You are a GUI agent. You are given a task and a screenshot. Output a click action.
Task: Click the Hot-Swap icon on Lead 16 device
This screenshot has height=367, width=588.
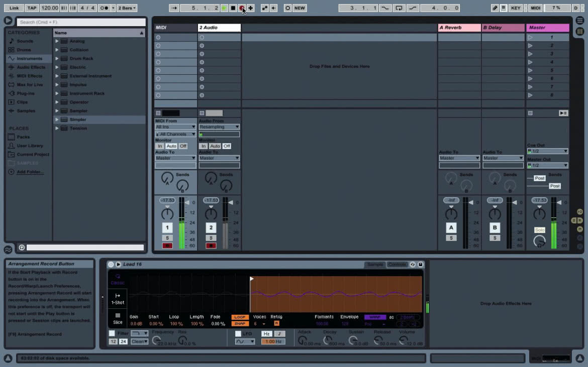pos(413,265)
